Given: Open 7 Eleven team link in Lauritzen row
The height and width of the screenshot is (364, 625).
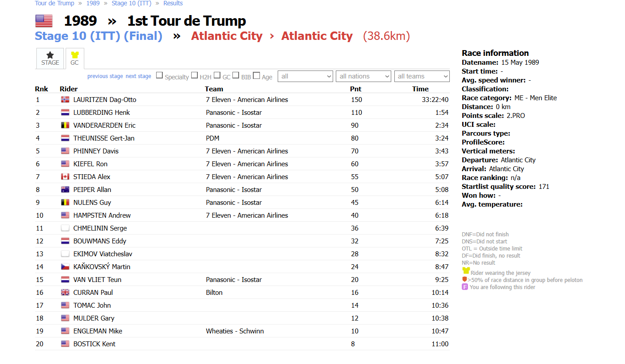Looking at the screenshot, I should coord(247,100).
